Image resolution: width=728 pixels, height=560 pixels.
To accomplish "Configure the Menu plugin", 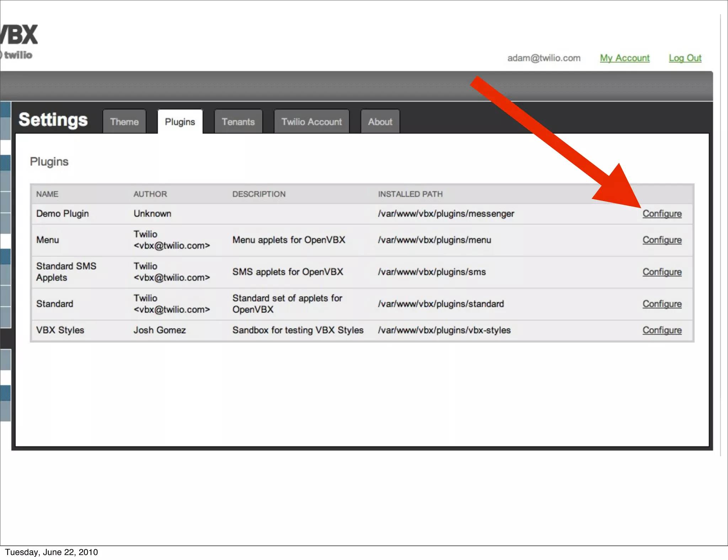I will [662, 240].
